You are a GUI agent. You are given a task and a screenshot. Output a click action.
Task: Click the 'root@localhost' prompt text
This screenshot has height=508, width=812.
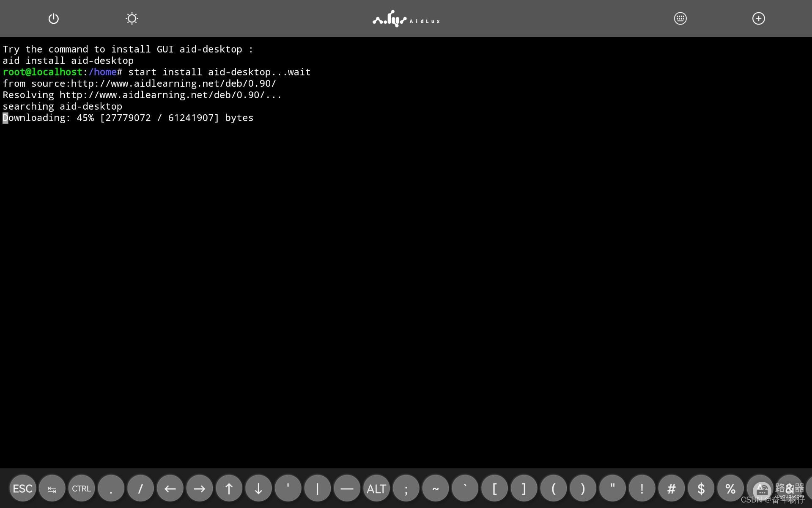pos(42,72)
